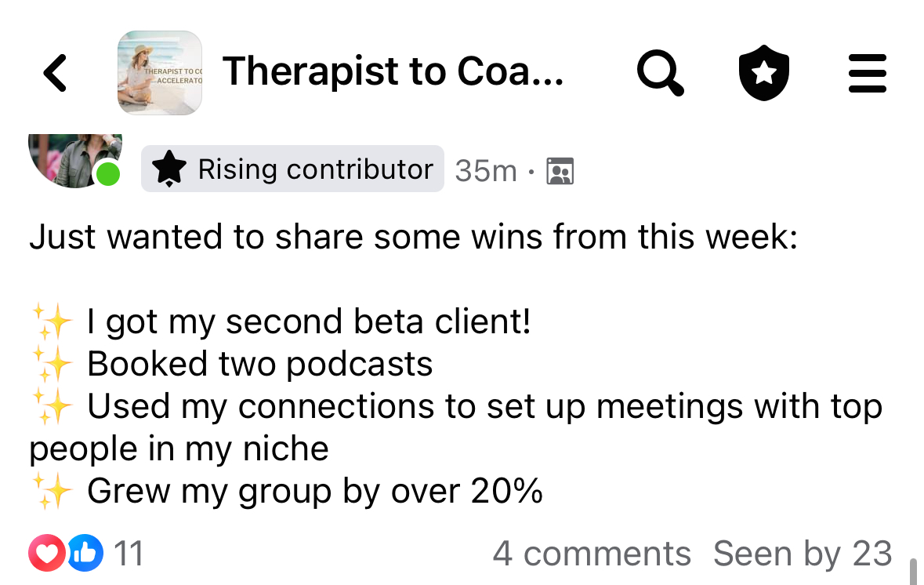Open the 4 comments link
The image size is (924, 585).
592,554
